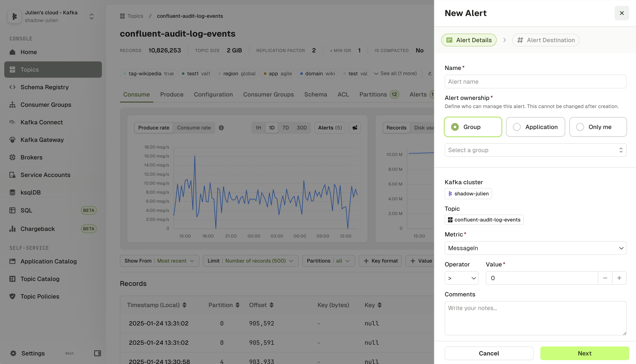Switch chart to Consume rate
This screenshot has height=364, width=636.
[194, 128]
